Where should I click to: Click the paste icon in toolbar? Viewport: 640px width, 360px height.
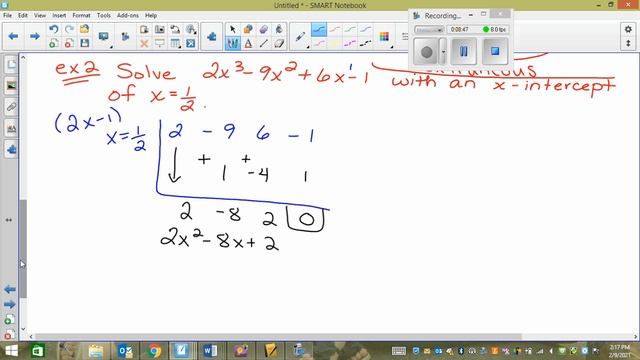point(144,29)
